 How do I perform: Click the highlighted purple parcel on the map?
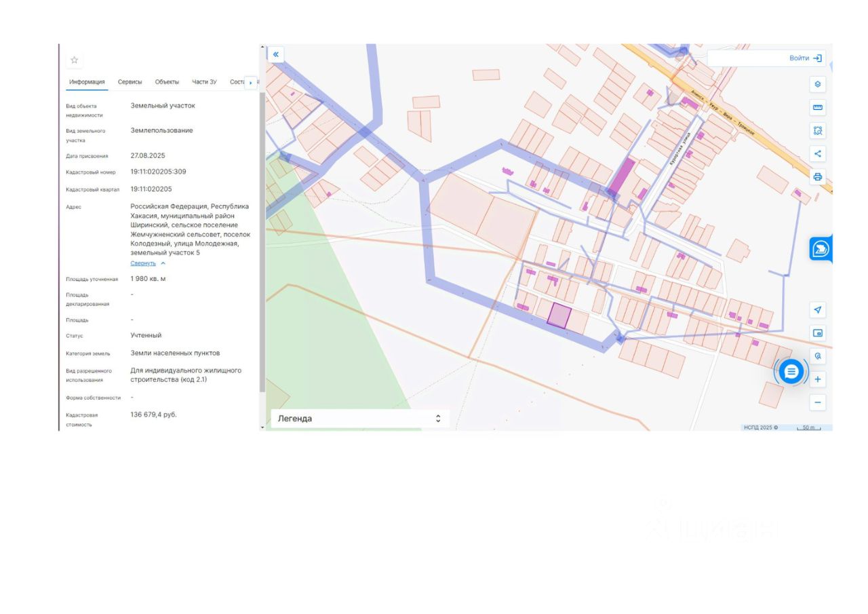[559, 316]
